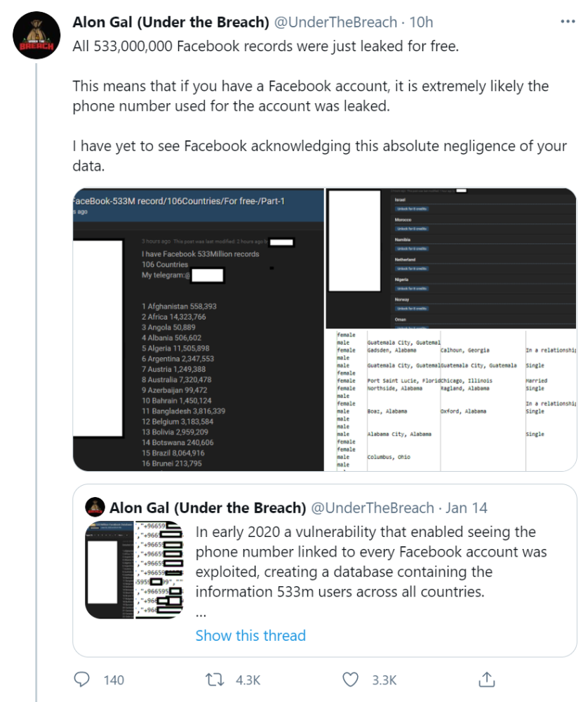Open the Under the Breach profile avatar
This screenshot has width=588, height=702.
[36, 35]
